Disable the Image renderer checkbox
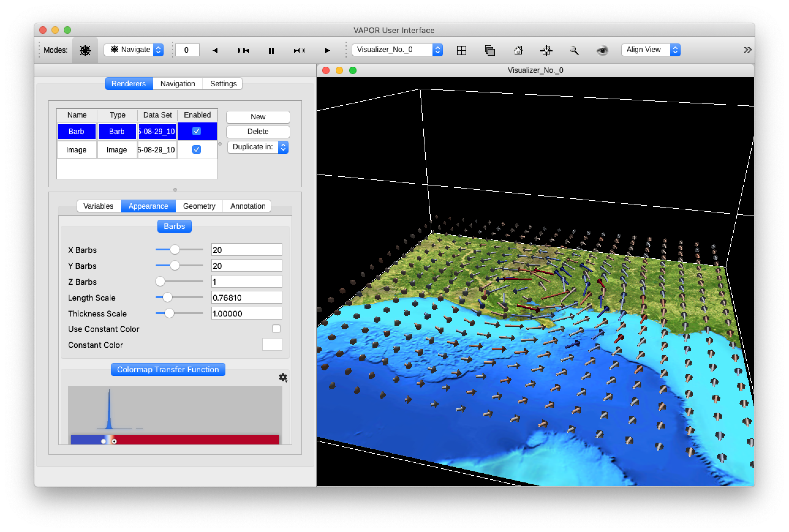 click(197, 149)
